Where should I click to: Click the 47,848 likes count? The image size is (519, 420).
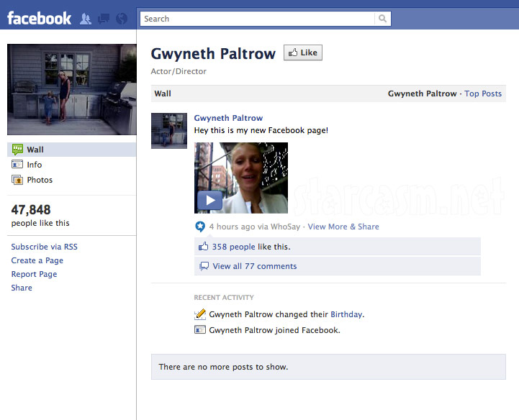click(x=31, y=210)
